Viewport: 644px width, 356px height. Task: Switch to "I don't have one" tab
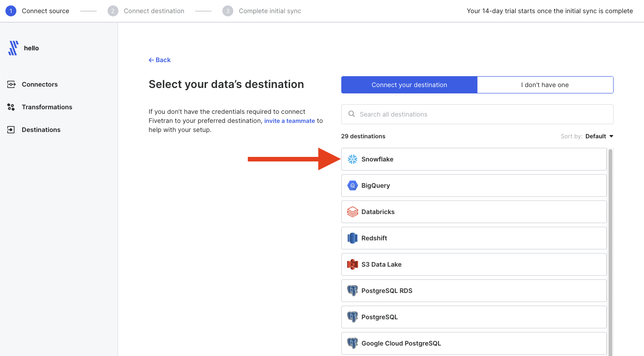pos(545,85)
